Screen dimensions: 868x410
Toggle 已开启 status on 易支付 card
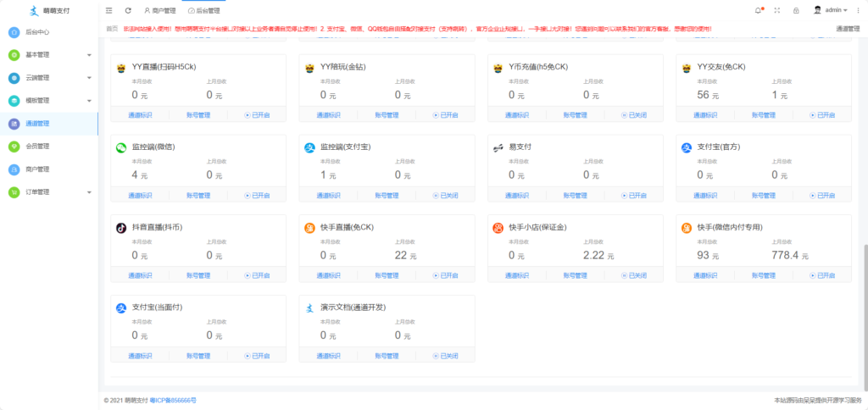pos(634,196)
